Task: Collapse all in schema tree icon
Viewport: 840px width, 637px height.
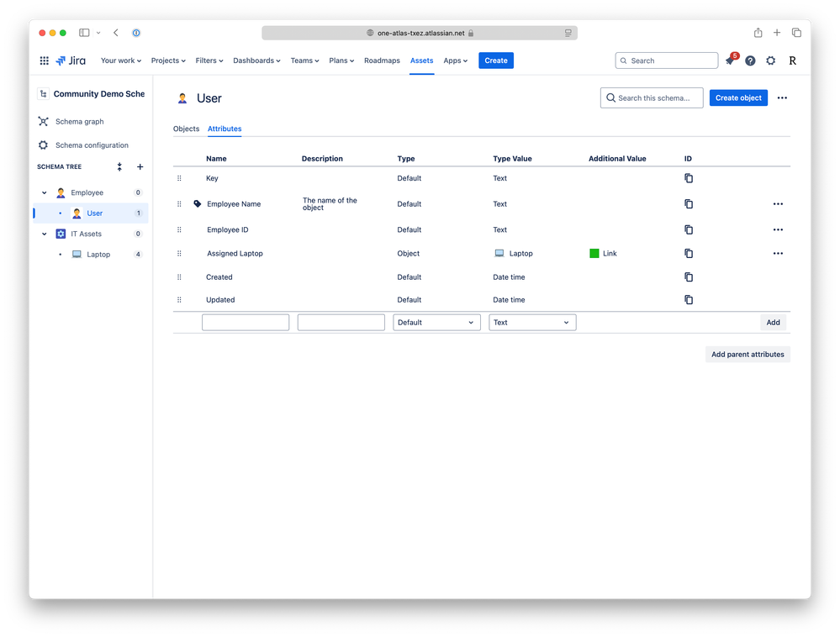Action: click(119, 167)
